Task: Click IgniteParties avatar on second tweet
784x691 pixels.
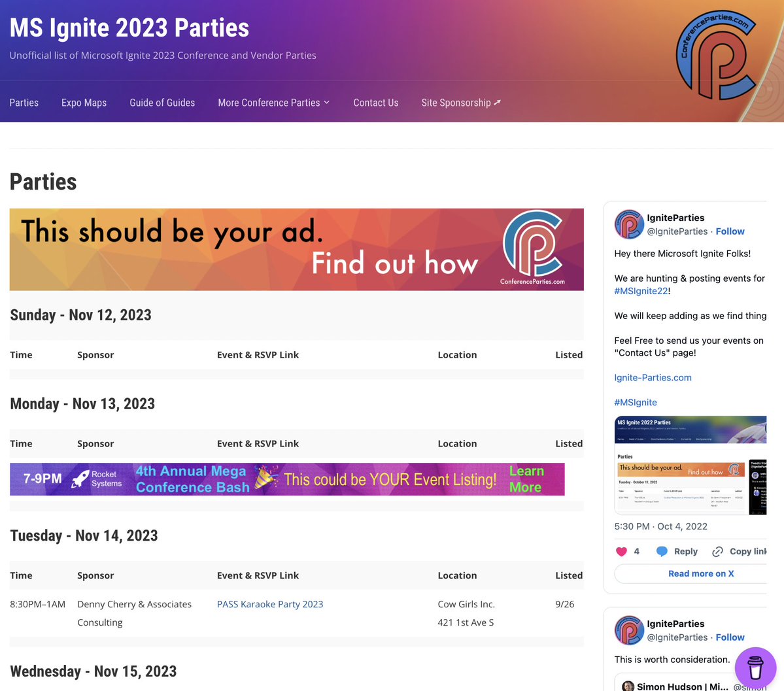Action: pos(628,630)
